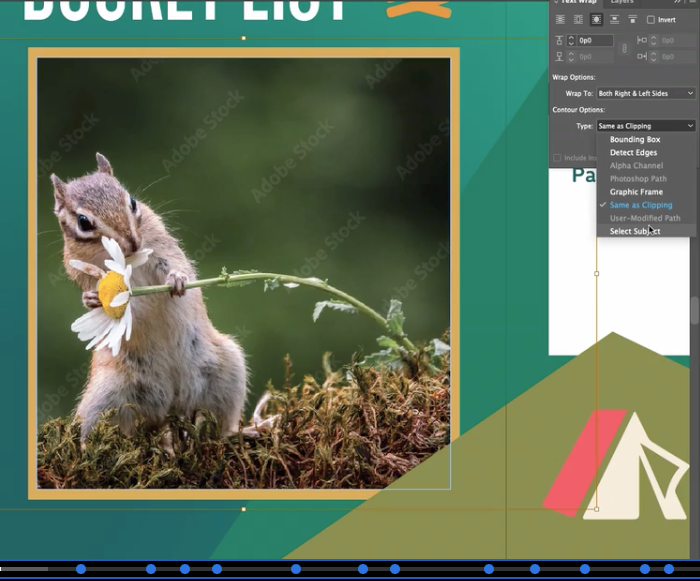Toggle the make all settings same chain
Screen dimensions: 700x581
[625, 49]
